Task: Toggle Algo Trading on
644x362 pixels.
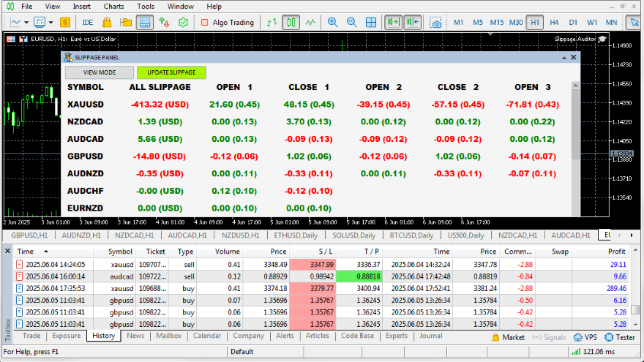Action: coord(228,23)
